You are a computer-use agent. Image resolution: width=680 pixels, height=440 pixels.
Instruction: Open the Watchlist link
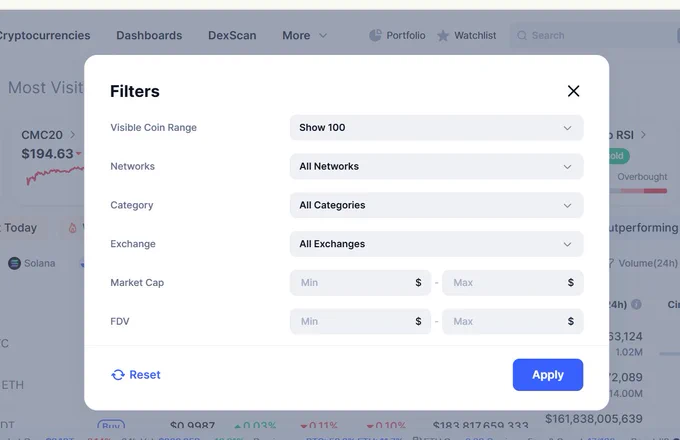[466, 36]
